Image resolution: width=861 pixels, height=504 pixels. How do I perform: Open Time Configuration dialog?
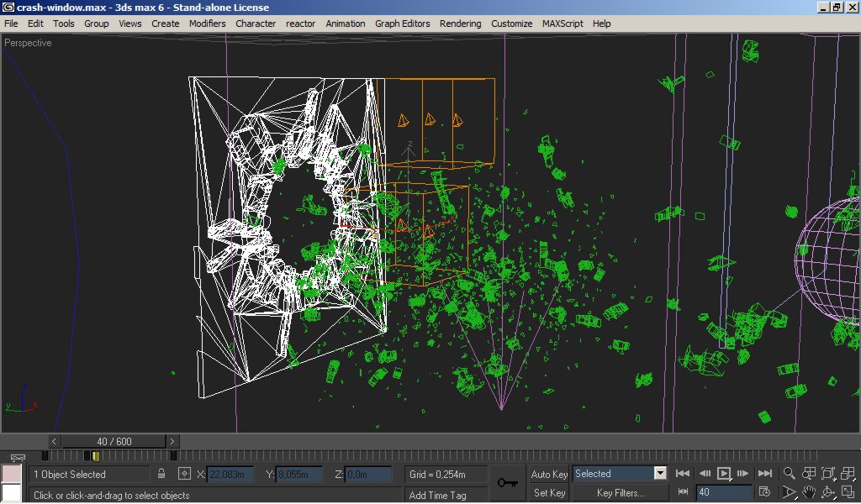click(764, 492)
